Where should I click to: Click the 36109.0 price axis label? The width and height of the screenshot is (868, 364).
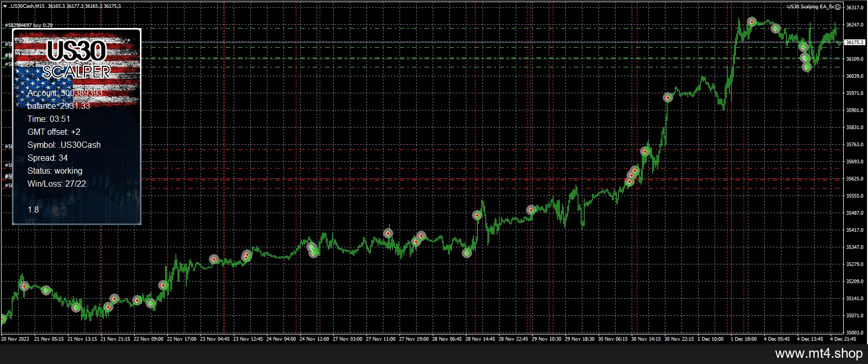[x=855, y=59]
